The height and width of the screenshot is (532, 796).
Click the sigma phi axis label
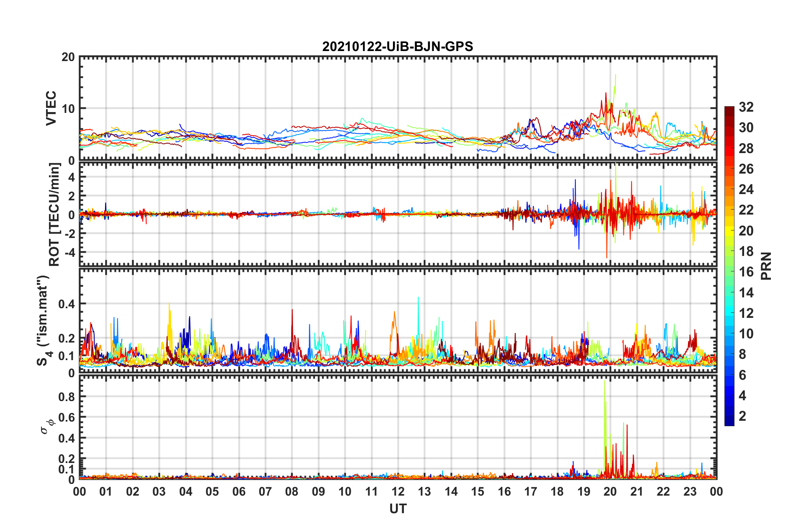click(47, 427)
